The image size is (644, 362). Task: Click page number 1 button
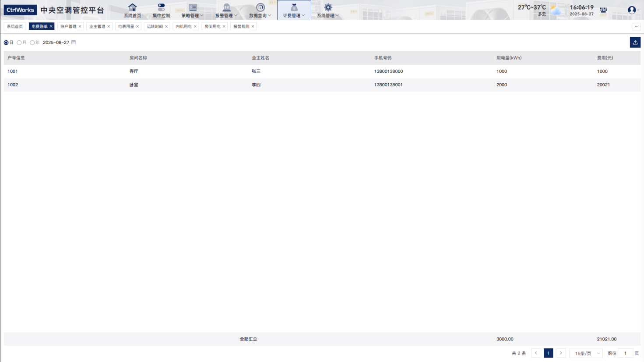548,353
